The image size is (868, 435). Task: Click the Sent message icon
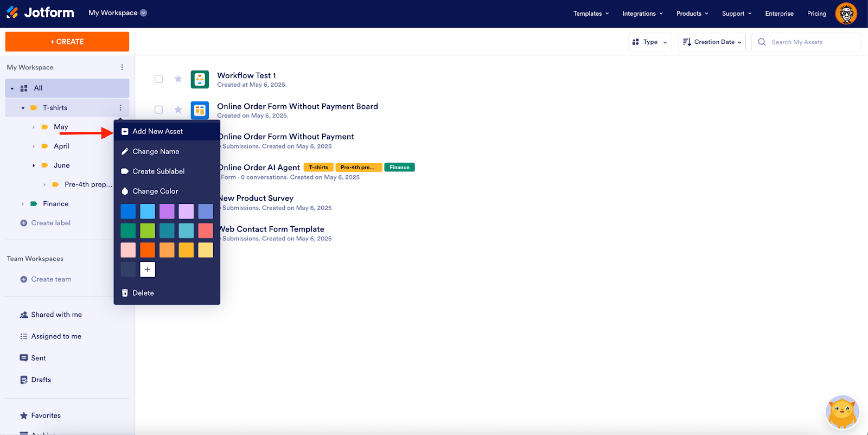[x=24, y=358]
